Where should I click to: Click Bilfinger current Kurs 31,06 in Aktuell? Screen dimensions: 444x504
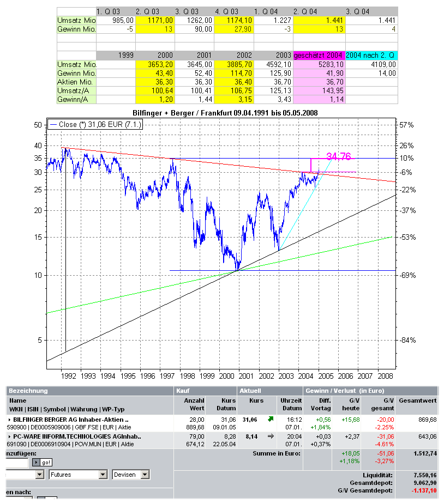click(x=250, y=420)
